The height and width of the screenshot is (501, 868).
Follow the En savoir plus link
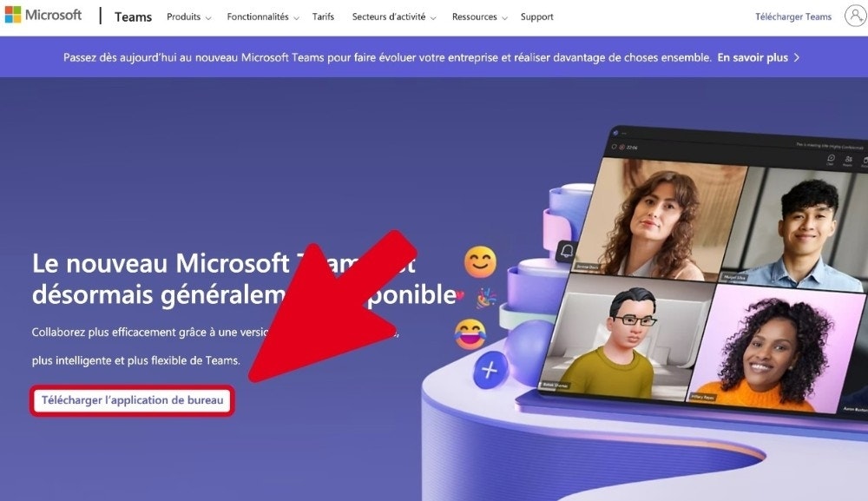pos(753,57)
